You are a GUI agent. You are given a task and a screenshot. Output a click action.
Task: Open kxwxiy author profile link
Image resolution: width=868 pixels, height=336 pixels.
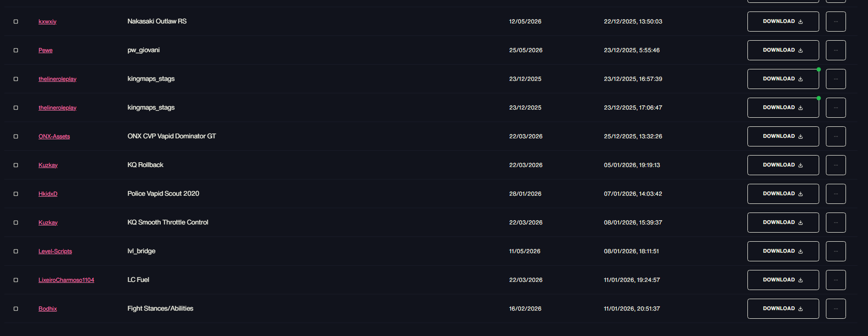coord(47,22)
